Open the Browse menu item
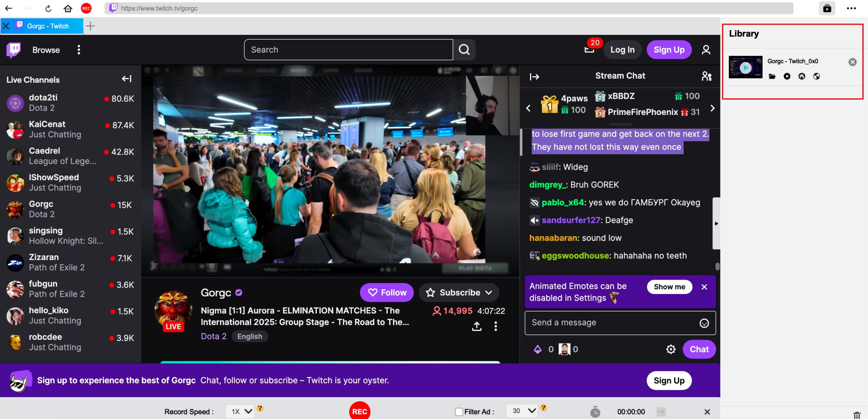 point(46,50)
